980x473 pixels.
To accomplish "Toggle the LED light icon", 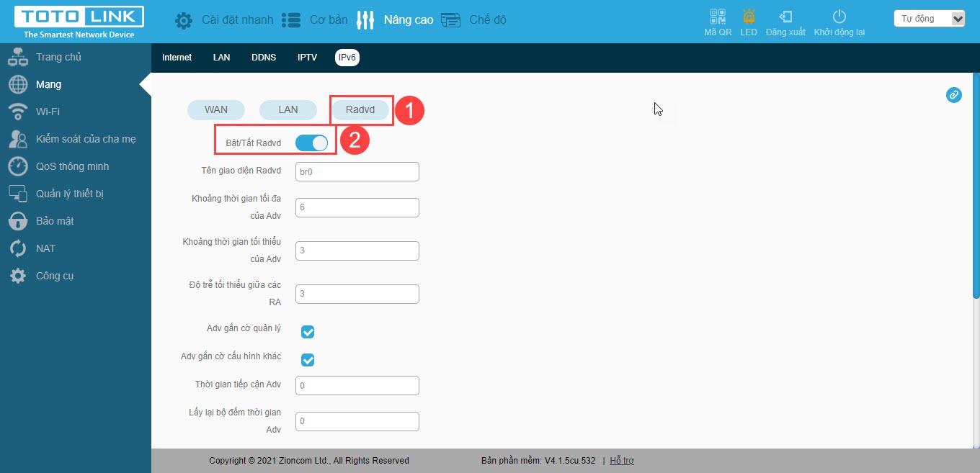I will click(749, 17).
